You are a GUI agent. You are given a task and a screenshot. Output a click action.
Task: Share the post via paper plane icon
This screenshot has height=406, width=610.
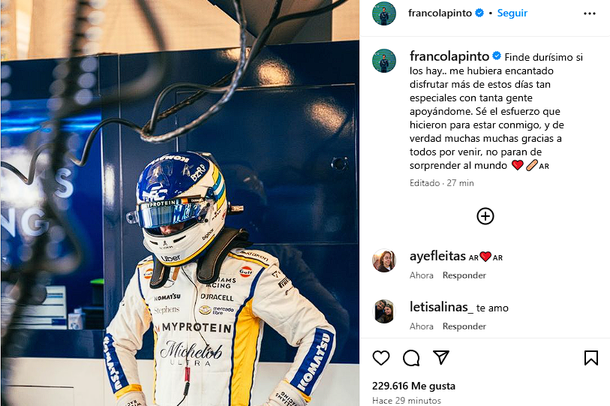pyautogui.click(x=441, y=357)
